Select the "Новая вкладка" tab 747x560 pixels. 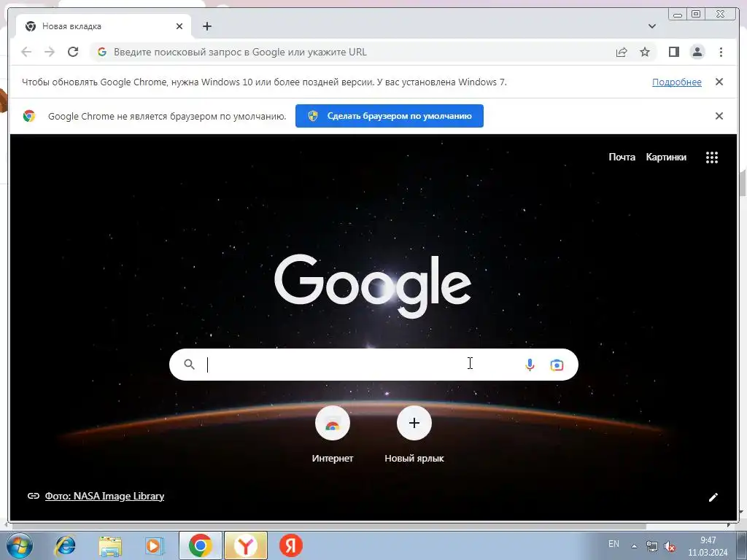(104, 26)
